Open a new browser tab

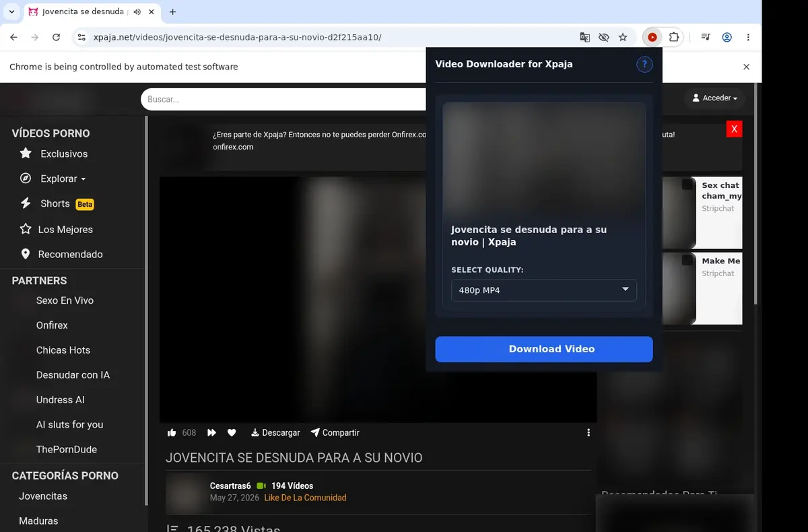pos(172,11)
